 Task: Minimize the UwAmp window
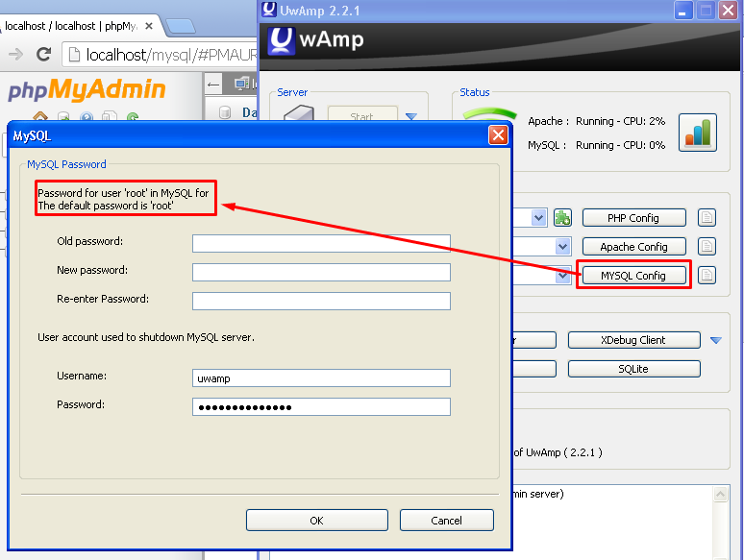pyautogui.click(x=682, y=11)
